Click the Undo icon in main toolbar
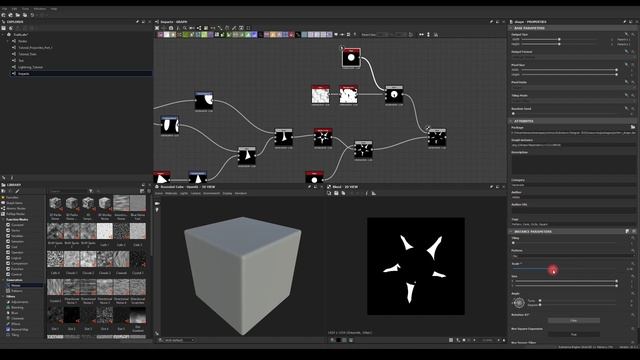Viewport: 640px width, 360px height. pos(33,15)
